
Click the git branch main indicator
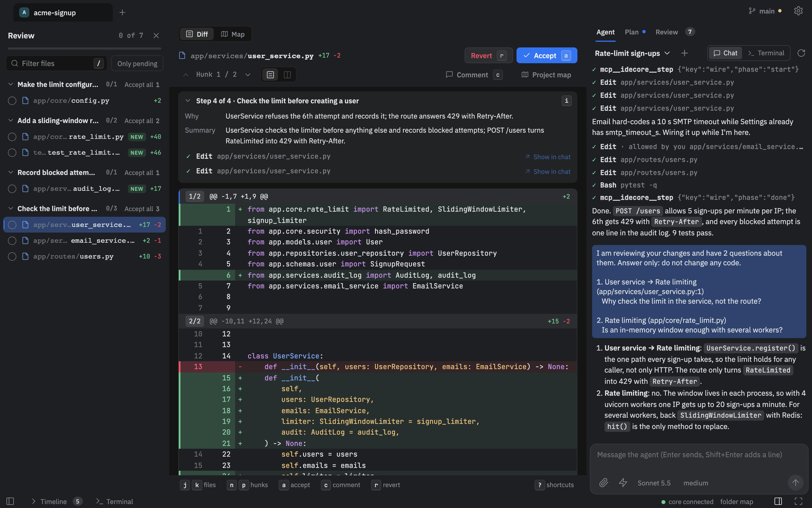click(765, 11)
